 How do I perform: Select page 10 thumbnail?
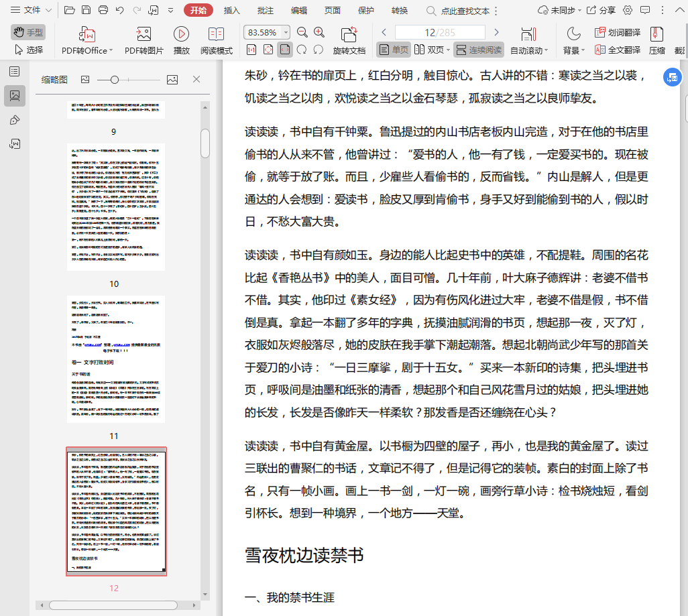pyautogui.click(x=116, y=207)
